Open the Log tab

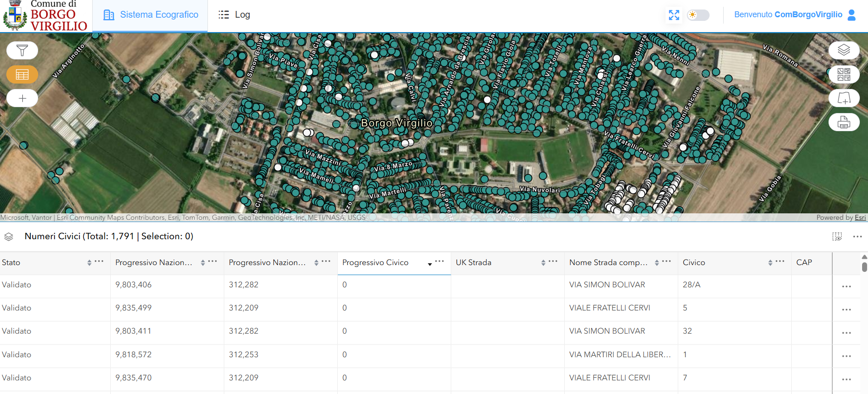pyautogui.click(x=234, y=15)
